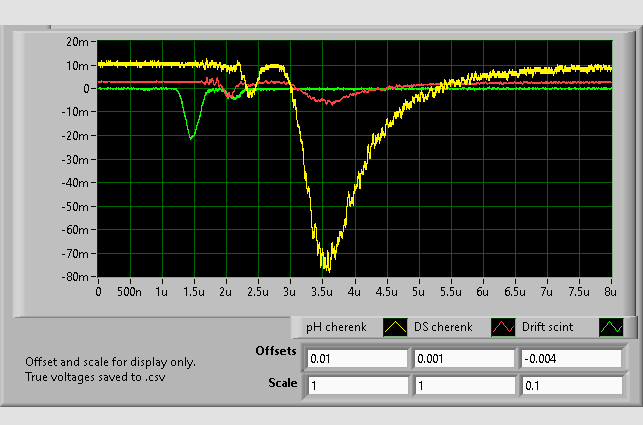This screenshot has height=425, width=643.
Task: Click the -0.004 offset input field
Action: (570, 358)
